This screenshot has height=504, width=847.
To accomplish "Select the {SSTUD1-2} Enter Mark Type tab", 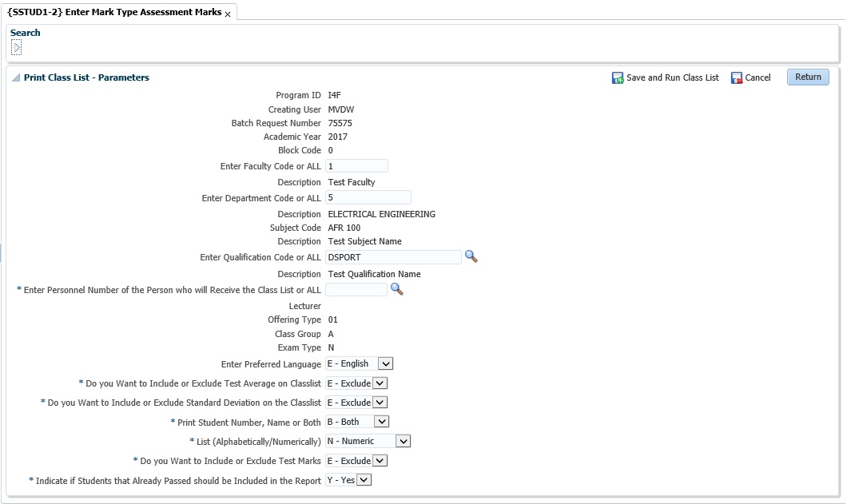I will [x=113, y=13].
